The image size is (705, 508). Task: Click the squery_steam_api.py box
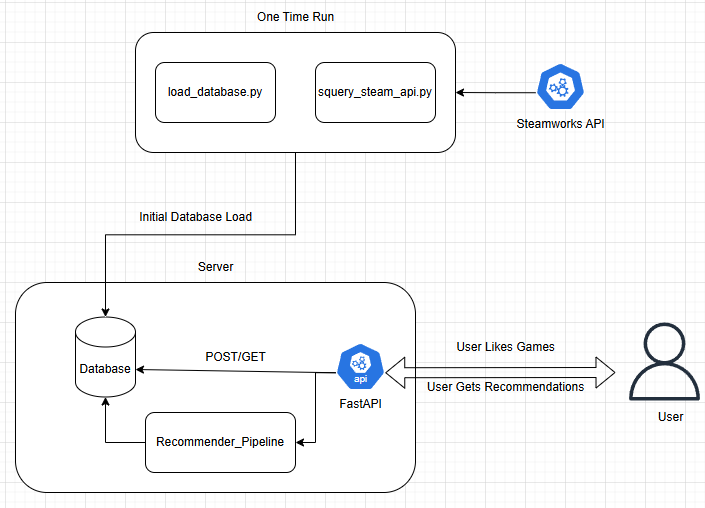(375, 92)
